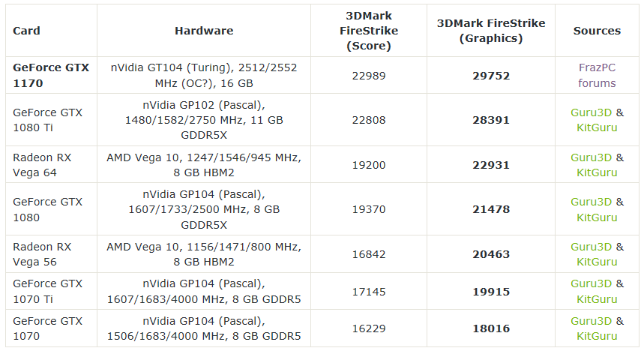Open Guru3D link for GeForce GTX 1070

pos(591,321)
